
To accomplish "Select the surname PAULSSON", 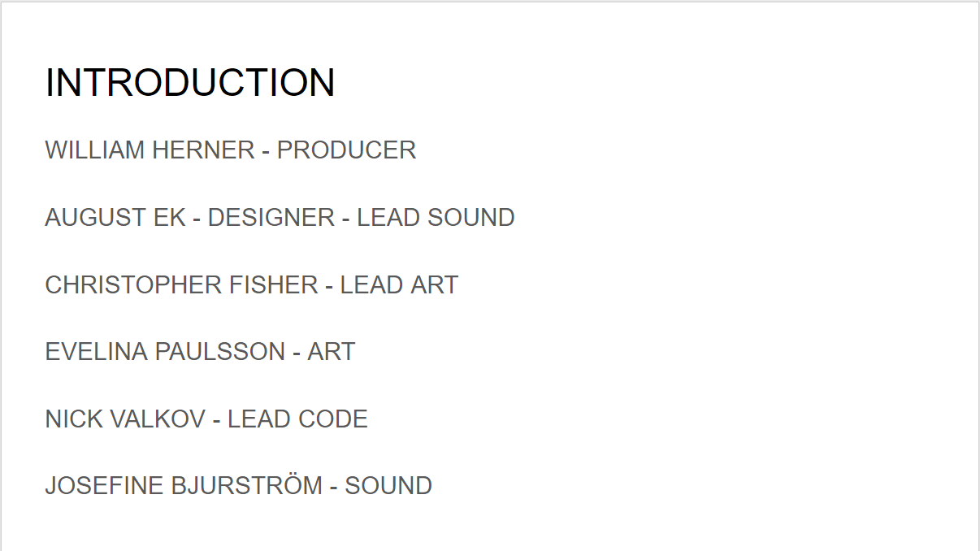I will 219,352.
